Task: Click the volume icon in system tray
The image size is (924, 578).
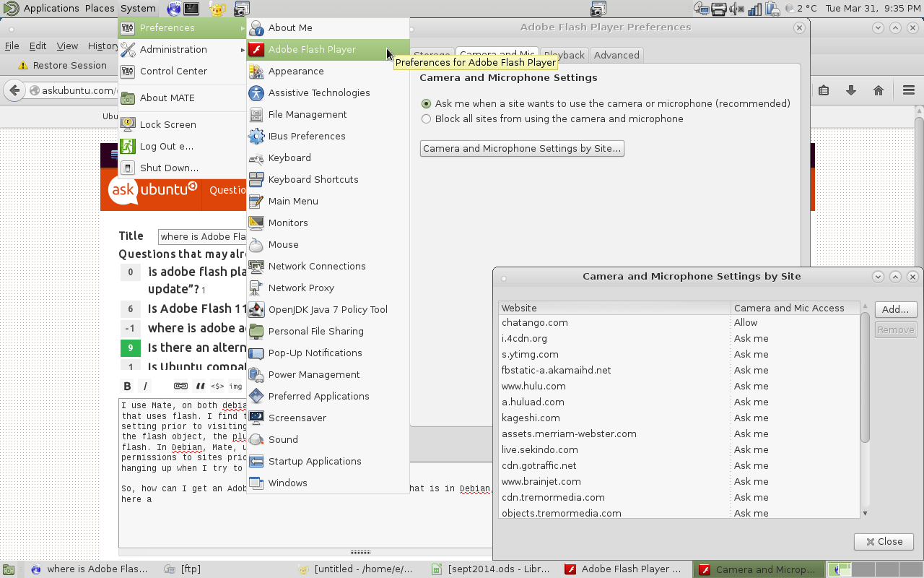Action: pos(736,9)
